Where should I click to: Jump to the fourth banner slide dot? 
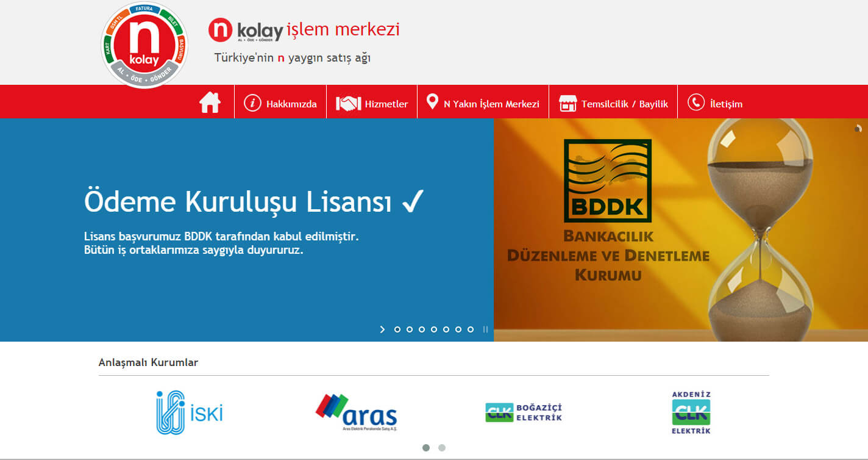coord(434,329)
